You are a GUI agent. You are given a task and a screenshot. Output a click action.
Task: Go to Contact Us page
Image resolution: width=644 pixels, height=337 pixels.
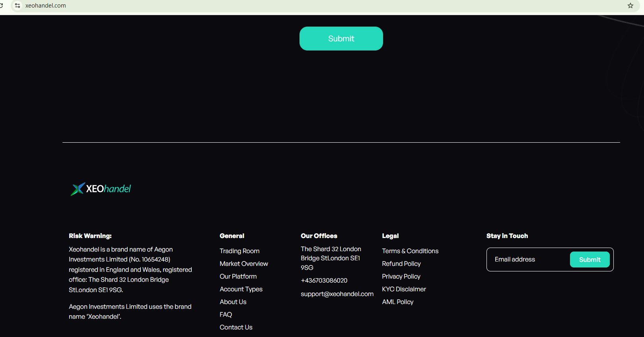point(236,327)
